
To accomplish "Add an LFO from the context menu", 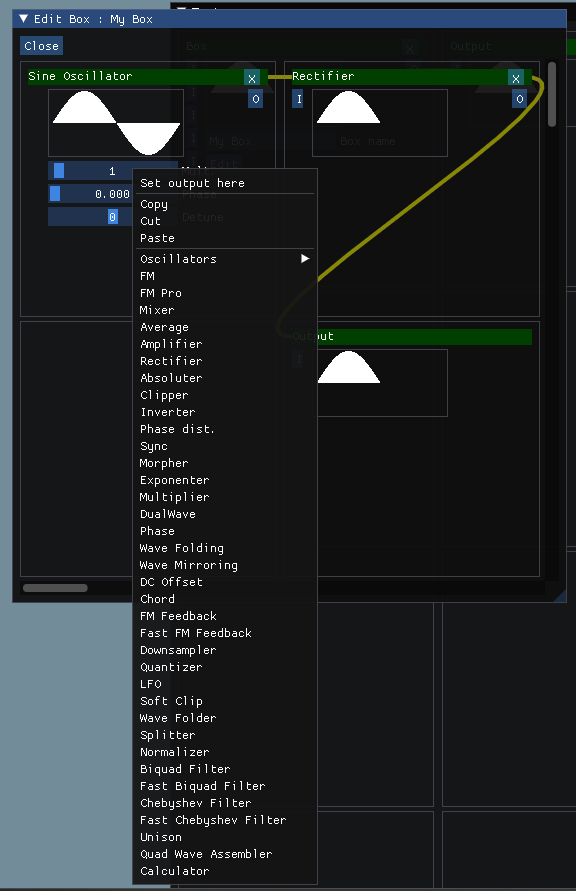I will click(150, 684).
